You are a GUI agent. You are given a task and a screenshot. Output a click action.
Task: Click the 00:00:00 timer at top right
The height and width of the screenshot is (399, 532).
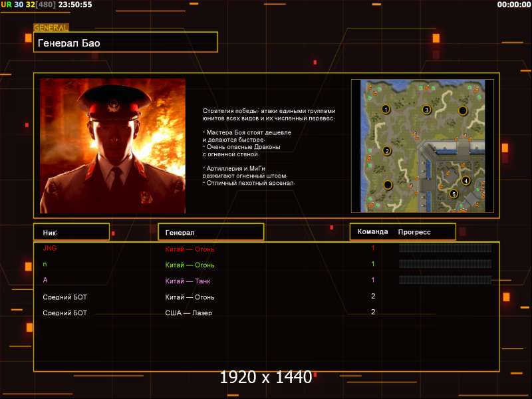[513, 5]
